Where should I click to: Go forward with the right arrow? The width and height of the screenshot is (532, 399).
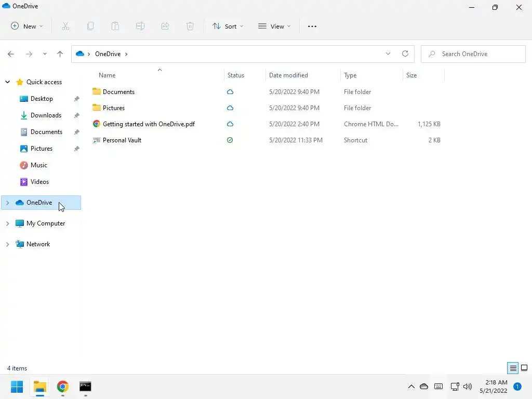coord(29,54)
